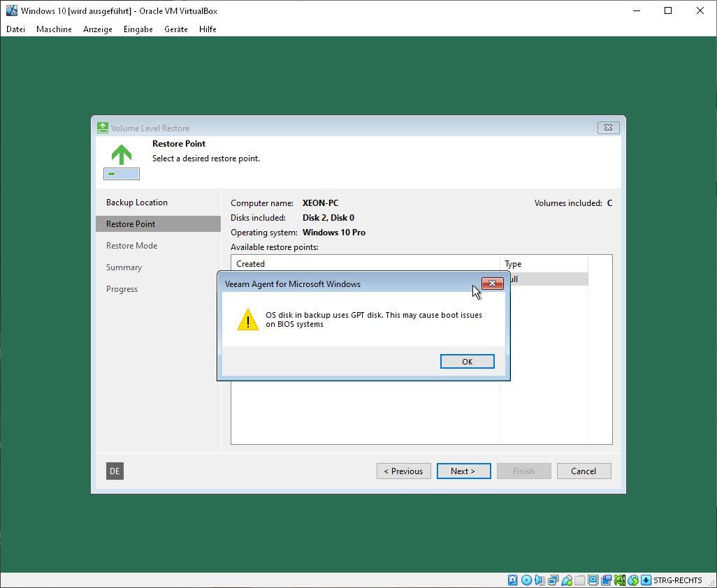Viewport: 717px width, 588px height.
Task: Click the Volume Level Restore title icon
Action: click(x=103, y=128)
